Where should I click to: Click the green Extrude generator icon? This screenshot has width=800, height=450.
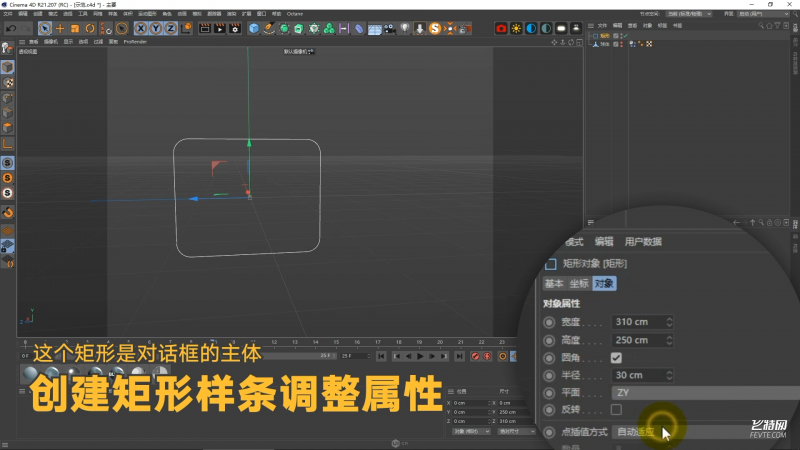(299, 29)
